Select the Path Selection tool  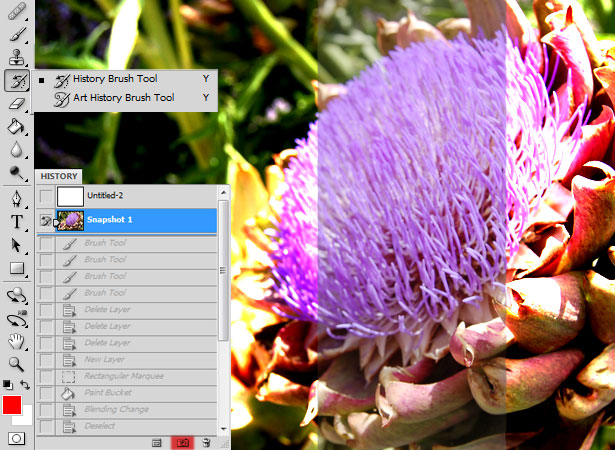pos(16,246)
